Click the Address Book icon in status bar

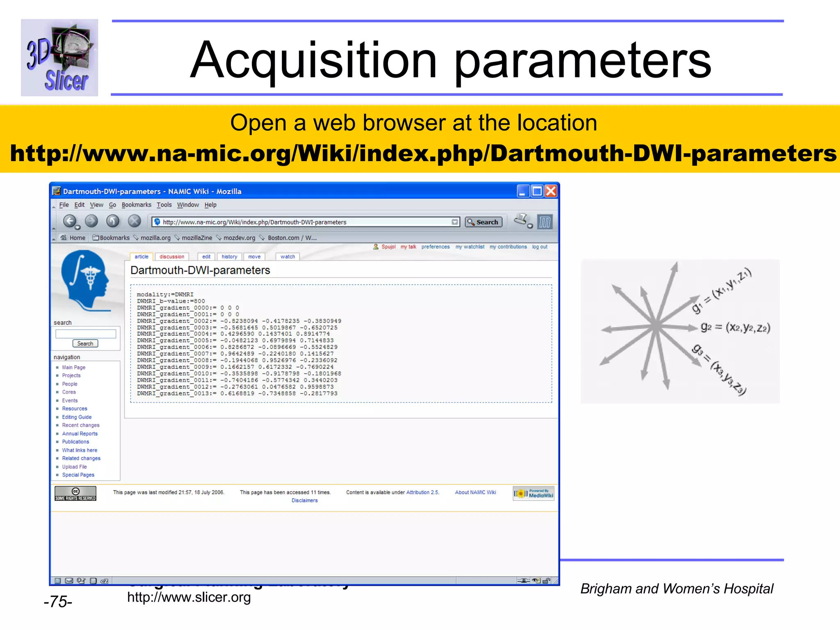[x=93, y=581]
